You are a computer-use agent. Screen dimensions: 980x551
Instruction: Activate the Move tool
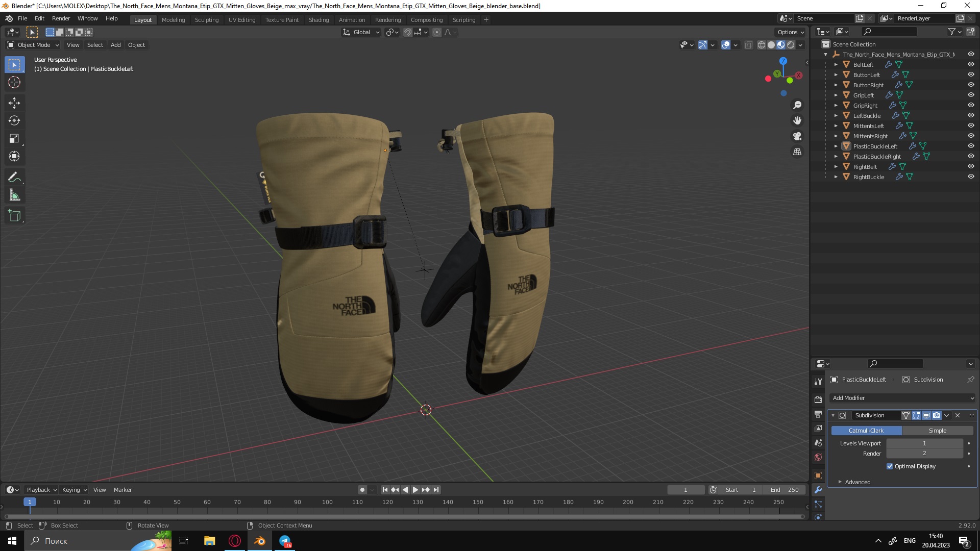tap(14, 103)
